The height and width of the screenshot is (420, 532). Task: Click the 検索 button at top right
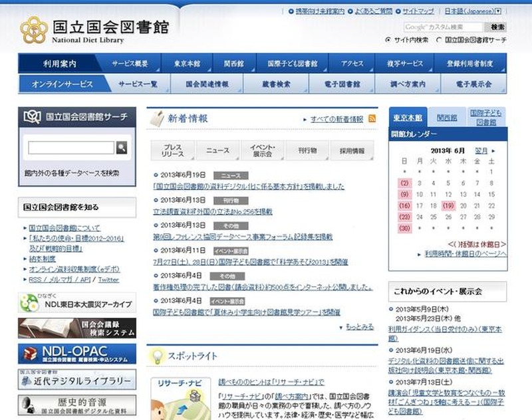pyautogui.click(x=497, y=27)
